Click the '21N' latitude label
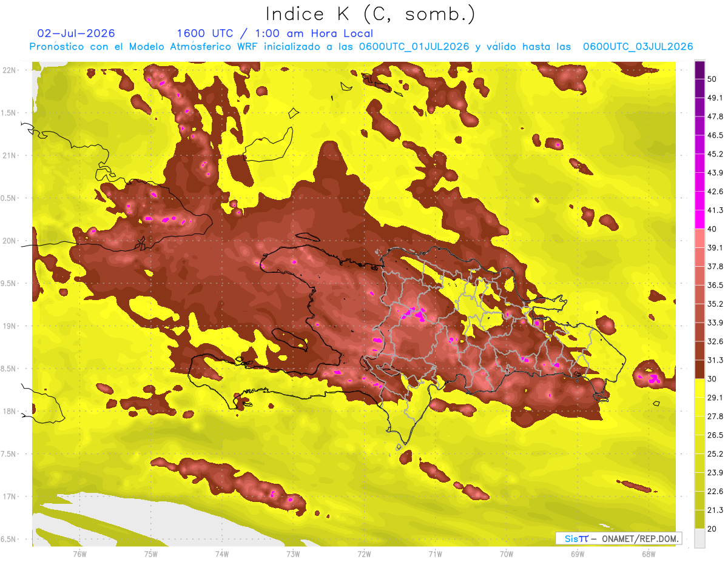Screen dimensions: 728x562 [x=8, y=155]
